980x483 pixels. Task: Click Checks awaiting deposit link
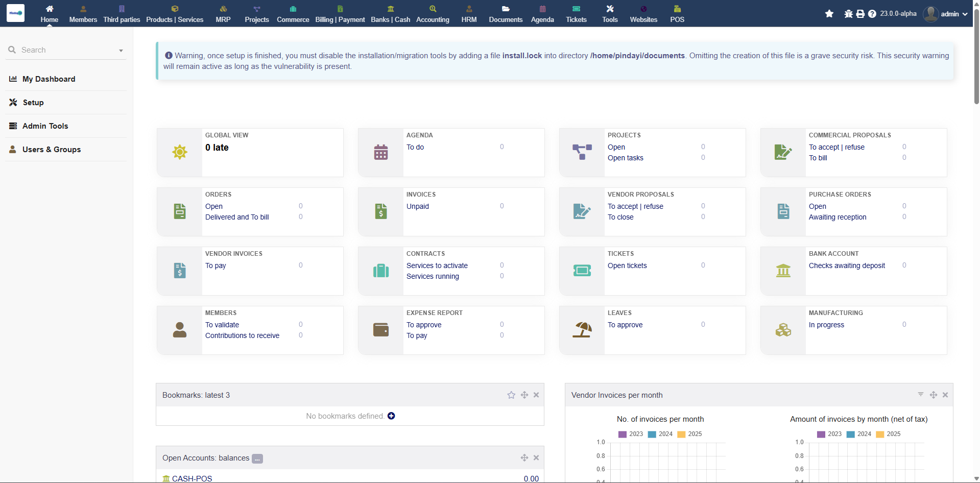pos(847,265)
